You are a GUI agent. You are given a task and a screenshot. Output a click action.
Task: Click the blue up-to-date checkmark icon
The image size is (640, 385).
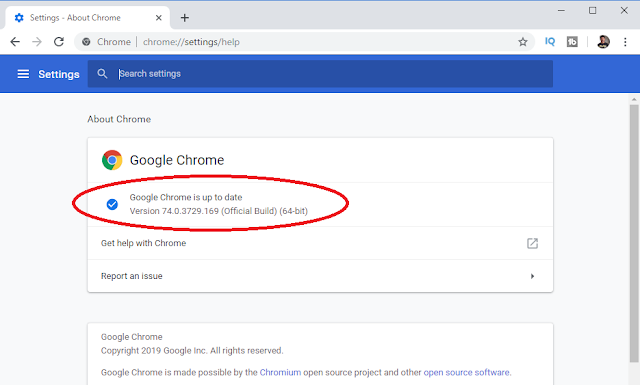(112, 204)
